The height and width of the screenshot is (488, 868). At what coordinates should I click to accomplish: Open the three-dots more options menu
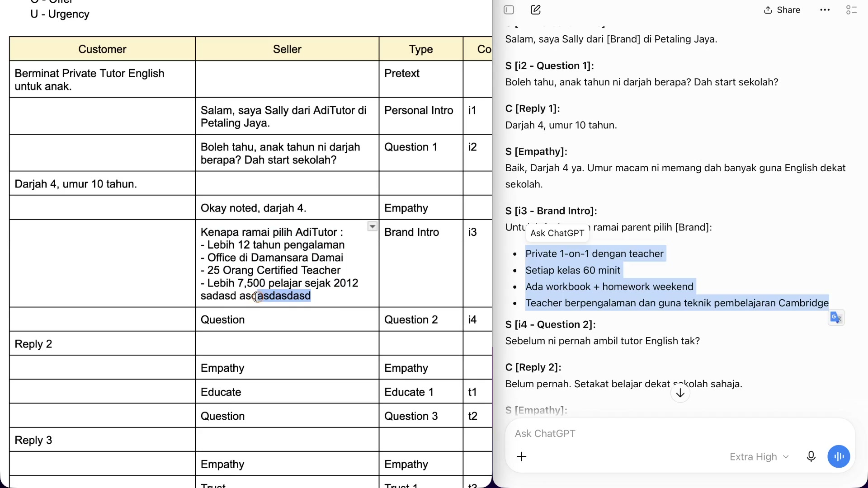pyautogui.click(x=825, y=10)
